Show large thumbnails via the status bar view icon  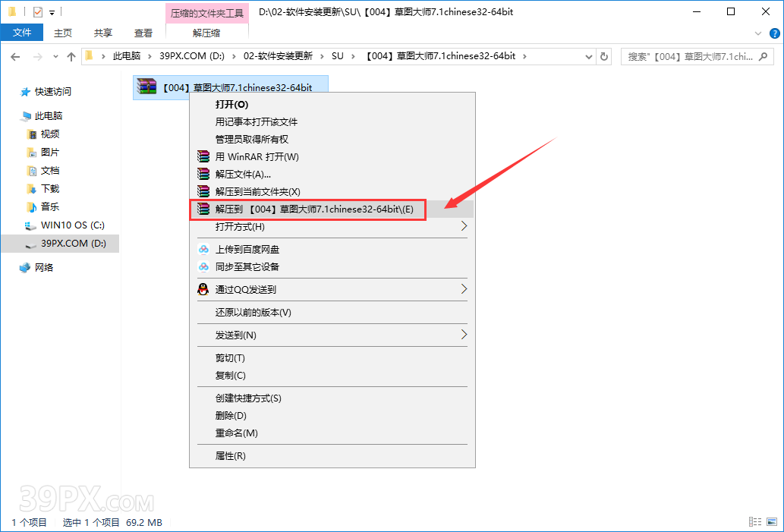(771, 521)
